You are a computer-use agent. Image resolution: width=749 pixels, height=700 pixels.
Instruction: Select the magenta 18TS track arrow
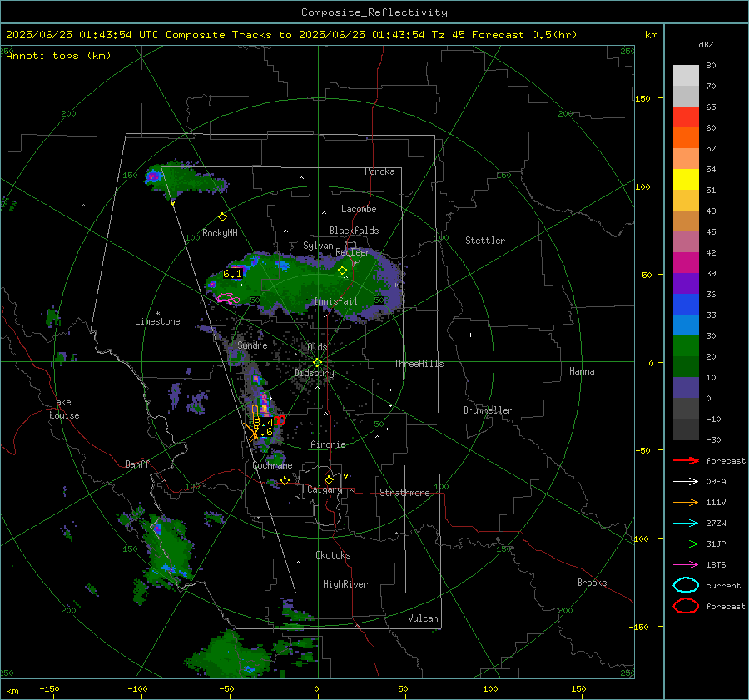coord(686,565)
